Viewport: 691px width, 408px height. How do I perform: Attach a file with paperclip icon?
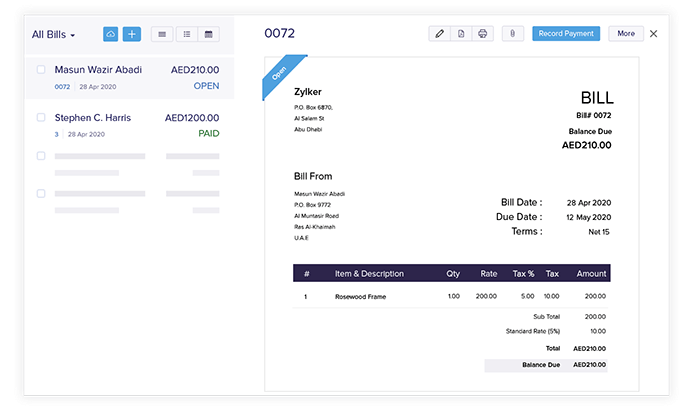pos(513,33)
